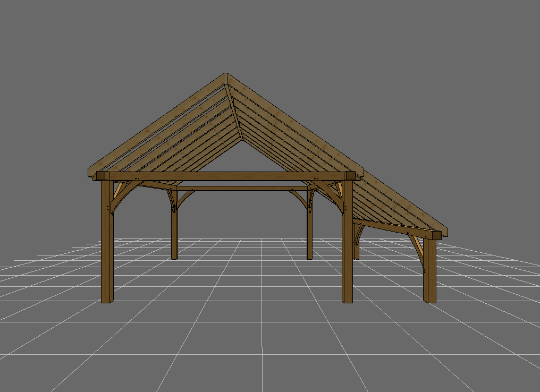This screenshot has width=540, height=392.
Task: Select the front right main post
Action: coord(348,250)
